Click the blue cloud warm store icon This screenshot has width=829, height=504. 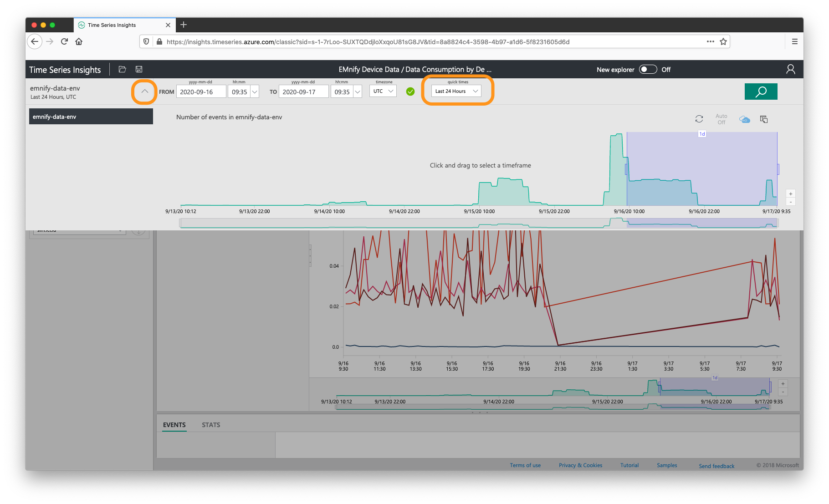tap(745, 119)
